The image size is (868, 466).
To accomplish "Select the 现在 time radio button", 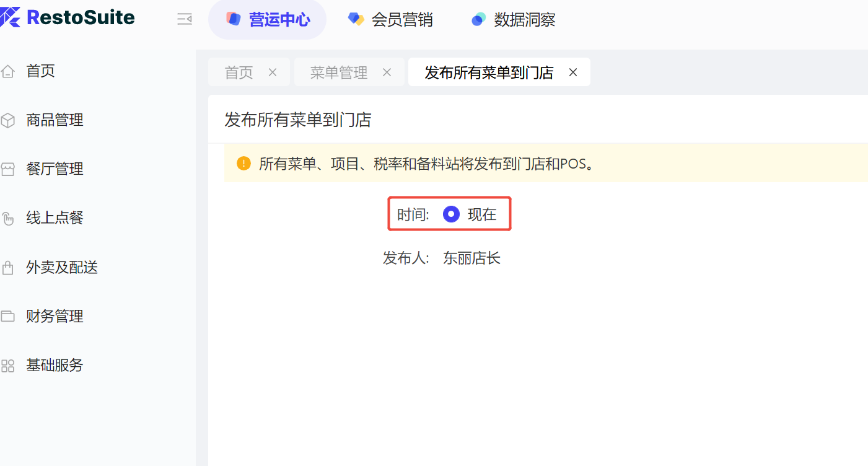I will (x=452, y=214).
